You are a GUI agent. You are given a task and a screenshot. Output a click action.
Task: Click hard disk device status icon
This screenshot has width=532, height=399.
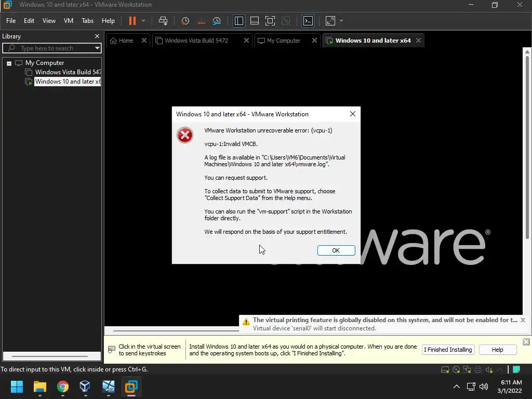(445, 369)
